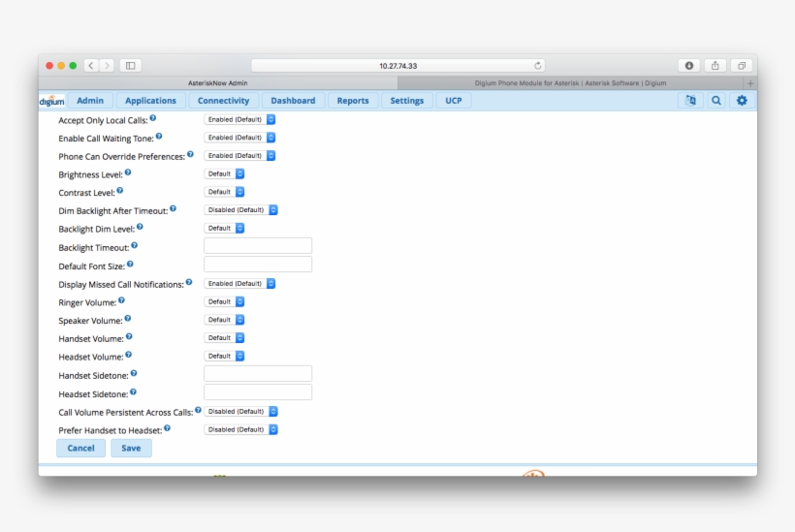Open Call Volume Persistent Across Calls dropdown

(x=240, y=412)
